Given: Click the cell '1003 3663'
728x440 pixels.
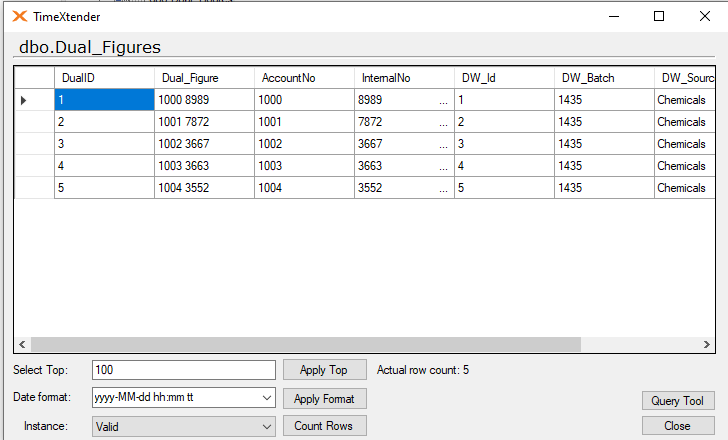Looking at the screenshot, I should point(204,166).
